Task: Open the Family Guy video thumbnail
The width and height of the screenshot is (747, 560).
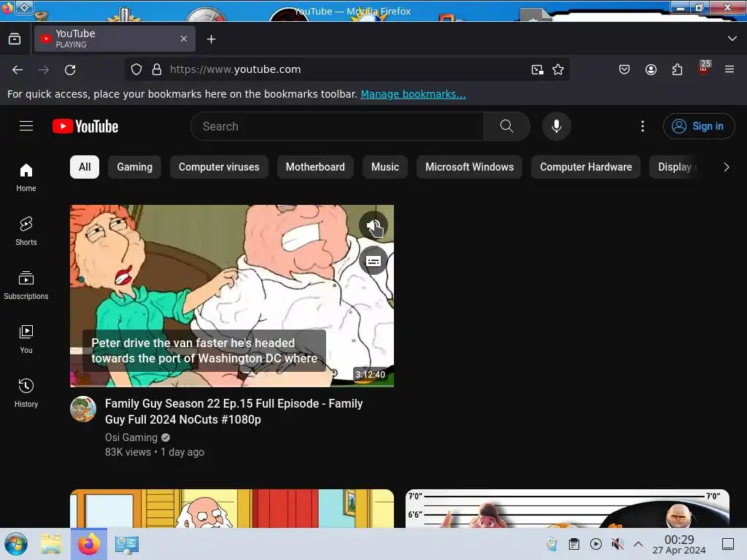Action: coord(232,296)
